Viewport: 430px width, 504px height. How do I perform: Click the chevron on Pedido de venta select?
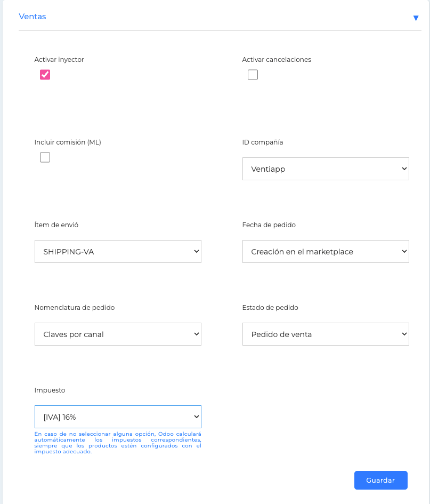(404, 334)
